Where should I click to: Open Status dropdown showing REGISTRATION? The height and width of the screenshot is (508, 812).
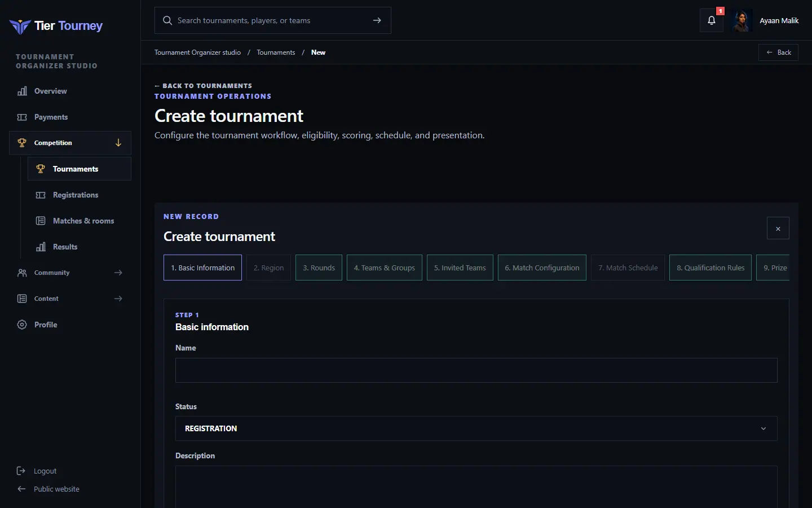(476, 428)
